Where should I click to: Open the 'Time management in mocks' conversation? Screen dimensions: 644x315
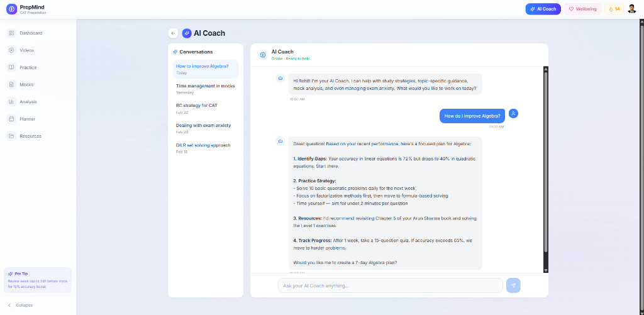coord(206,89)
